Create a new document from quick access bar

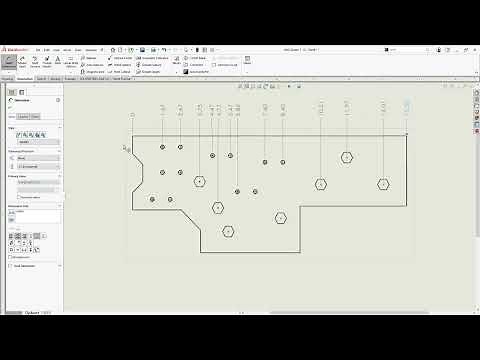pos(120,50)
